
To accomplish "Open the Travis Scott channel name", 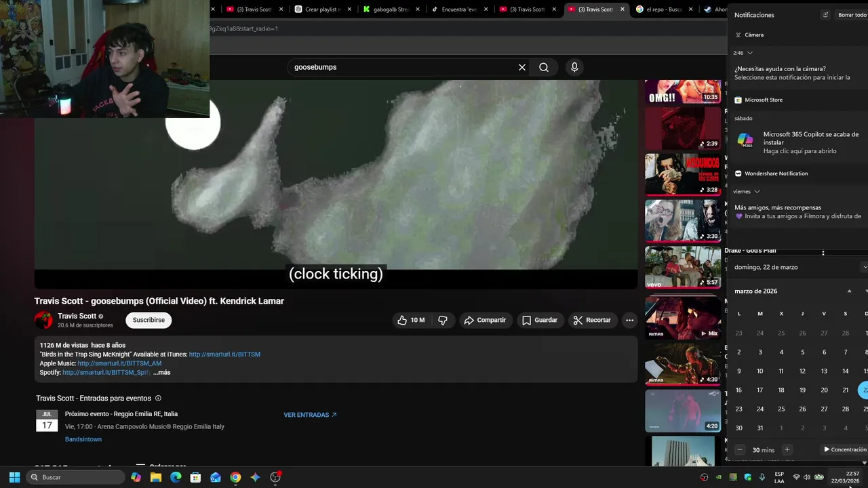I will pos(77,316).
